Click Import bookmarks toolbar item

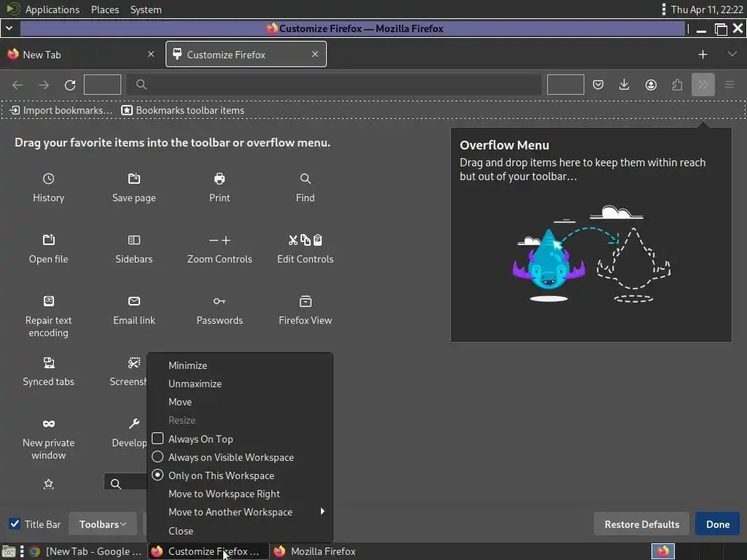[x=61, y=110]
